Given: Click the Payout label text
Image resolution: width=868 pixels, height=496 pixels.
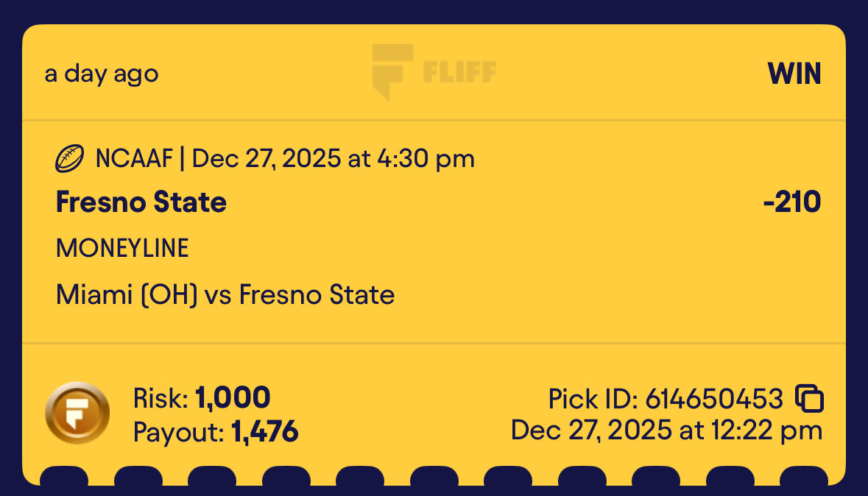Looking at the screenshot, I should pyautogui.click(x=179, y=432).
